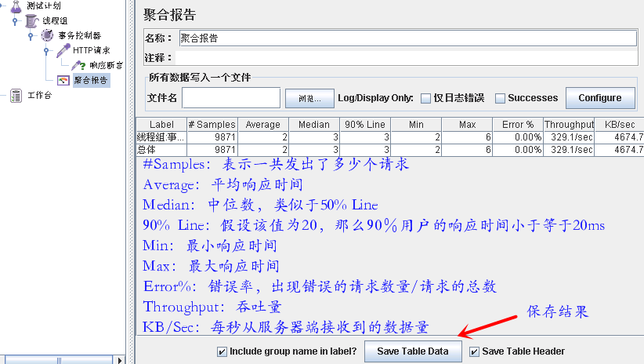Click the Response Assertion icon

tap(78, 65)
